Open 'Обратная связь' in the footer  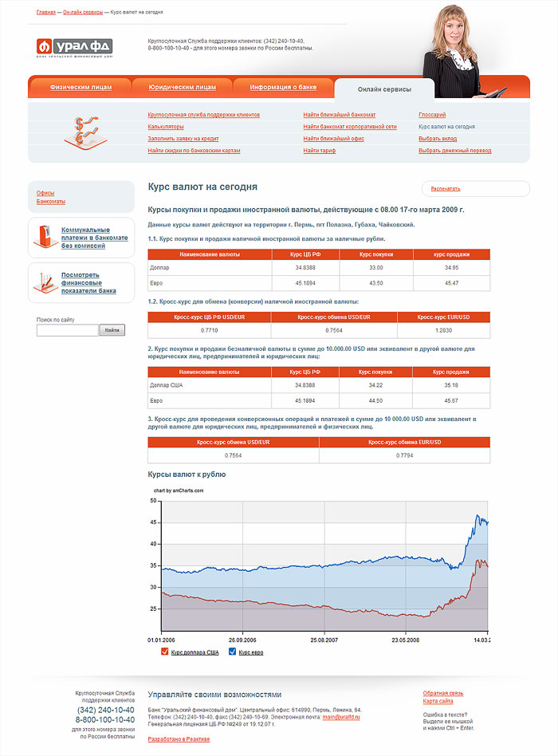tap(442, 693)
